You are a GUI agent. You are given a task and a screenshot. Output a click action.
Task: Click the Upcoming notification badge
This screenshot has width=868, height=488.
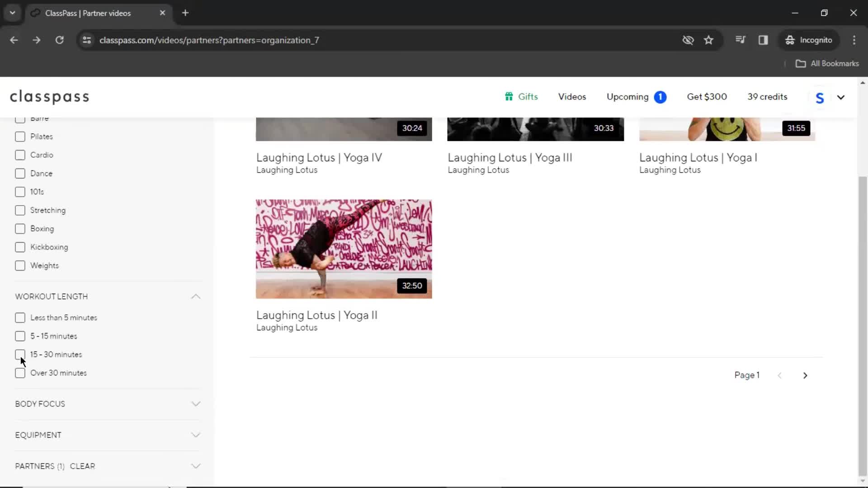point(660,97)
